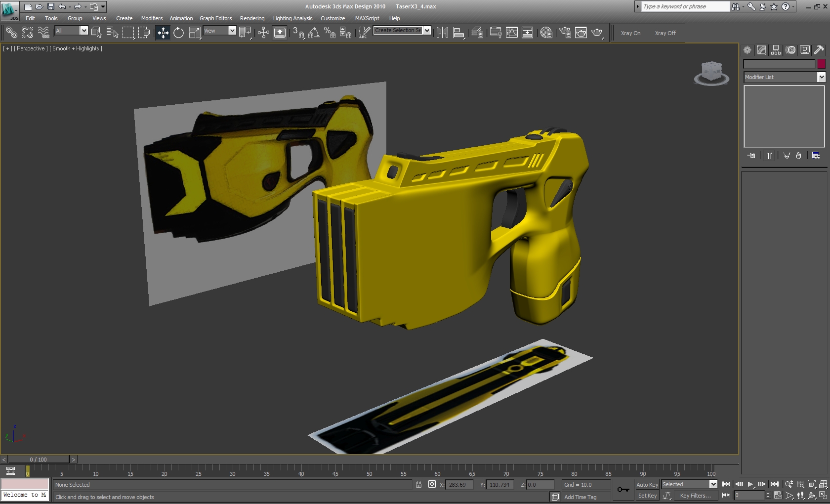Screen dimensions: 830x504
Task: Open the Rendering menu
Action: point(252,18)
